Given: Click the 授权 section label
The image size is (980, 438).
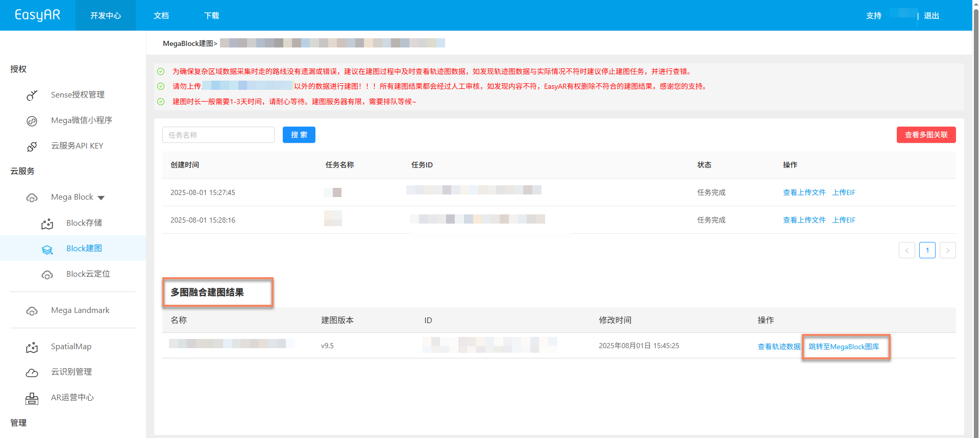Looking at the screenshot, I should (18, 69).
